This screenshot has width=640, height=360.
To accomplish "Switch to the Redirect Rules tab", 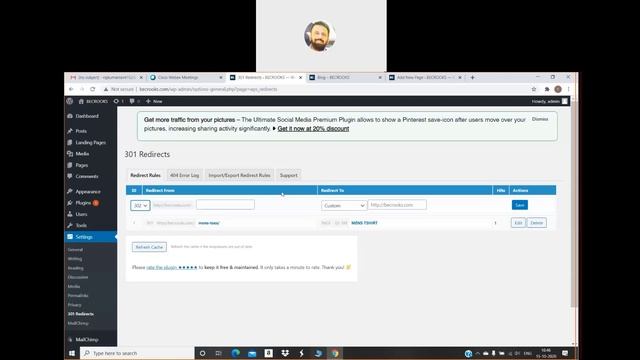I will point(145,175).
